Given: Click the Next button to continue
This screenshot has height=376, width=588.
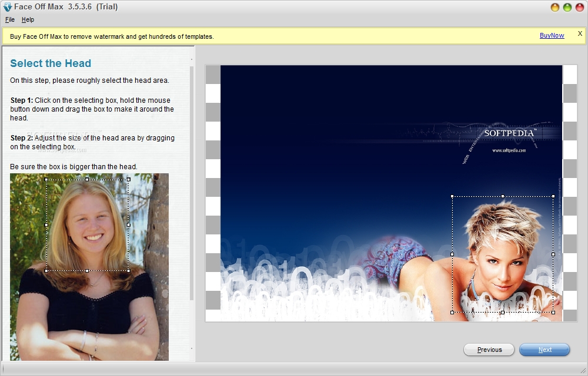Looking at the screenshot, I should point(544,350).
